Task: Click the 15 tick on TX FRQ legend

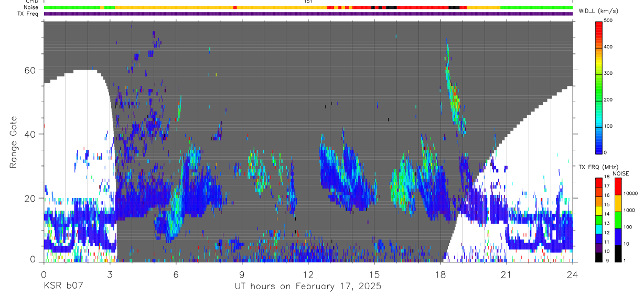Action: [607, 205]
